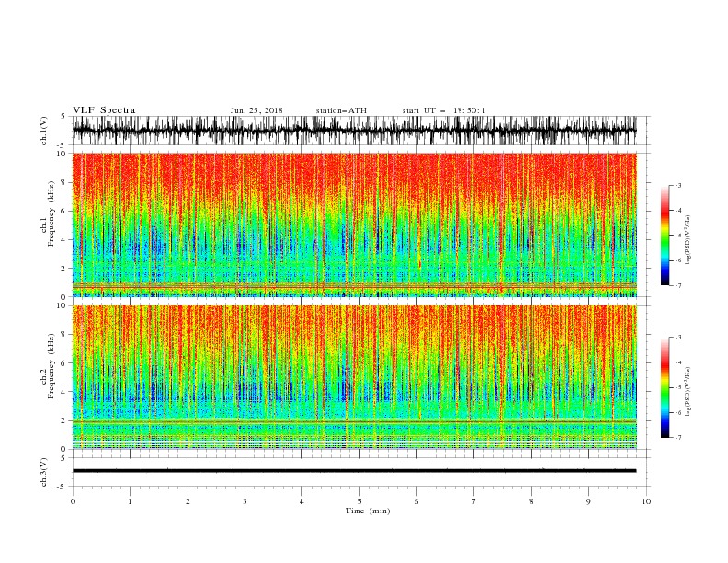The height and width of the screenshot is (563, 728).
Task: Click the "VLF Spectra" plot title
Action: pyautogui.click(x=104, y=110)
